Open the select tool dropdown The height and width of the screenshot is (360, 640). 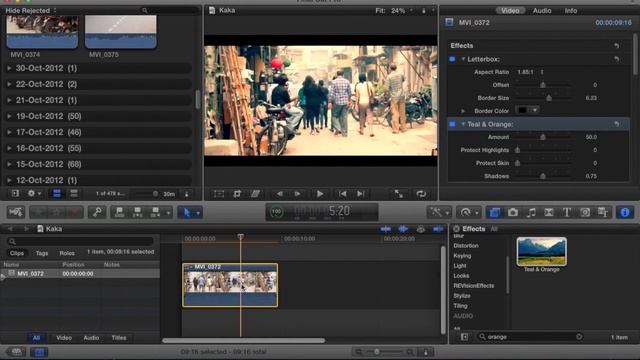pyautogui.click(x=198, y=213)
